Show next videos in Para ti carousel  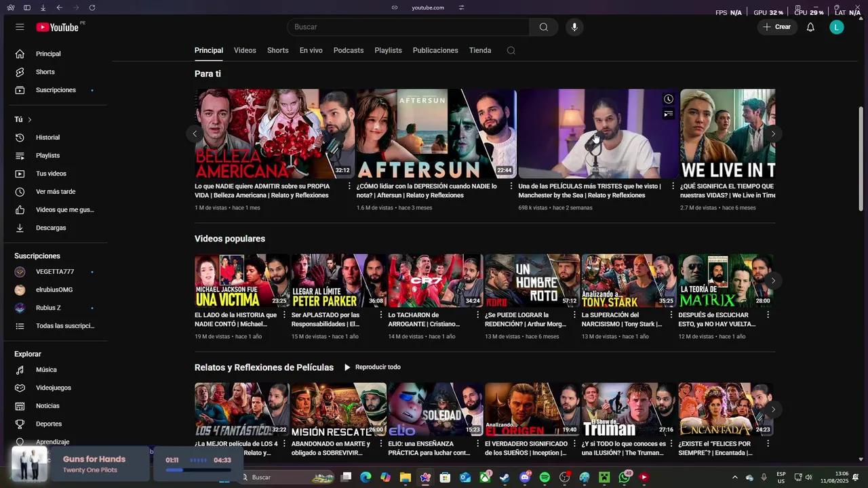click(x=773, y=134)
